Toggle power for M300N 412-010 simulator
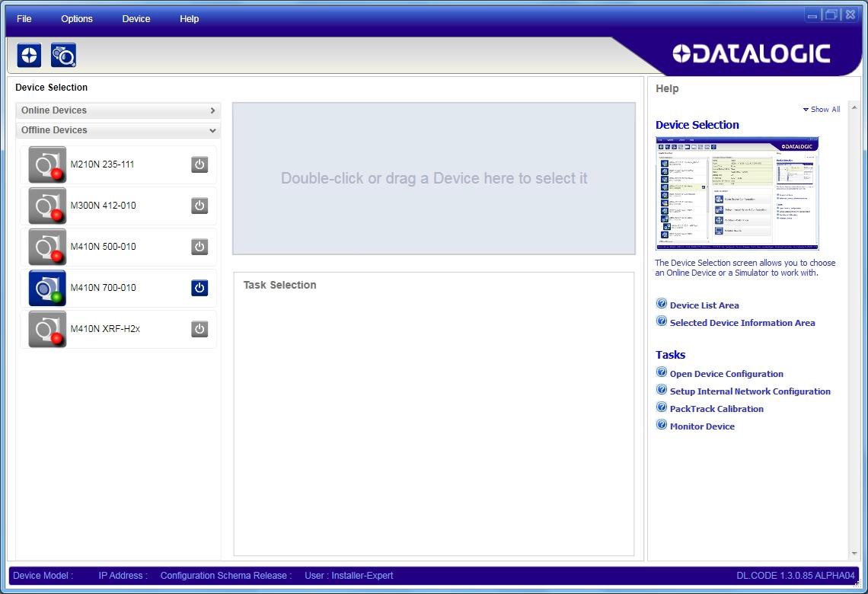 point(199,206)
